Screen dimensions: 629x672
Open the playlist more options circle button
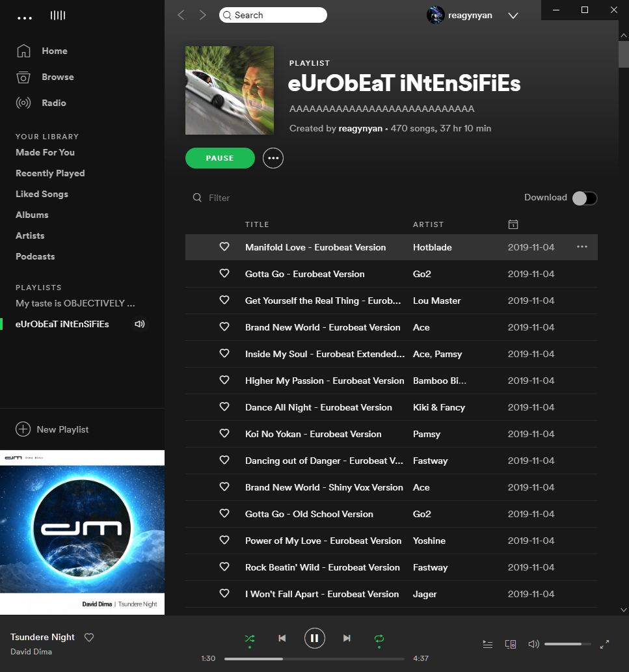(x=273, y=158)
